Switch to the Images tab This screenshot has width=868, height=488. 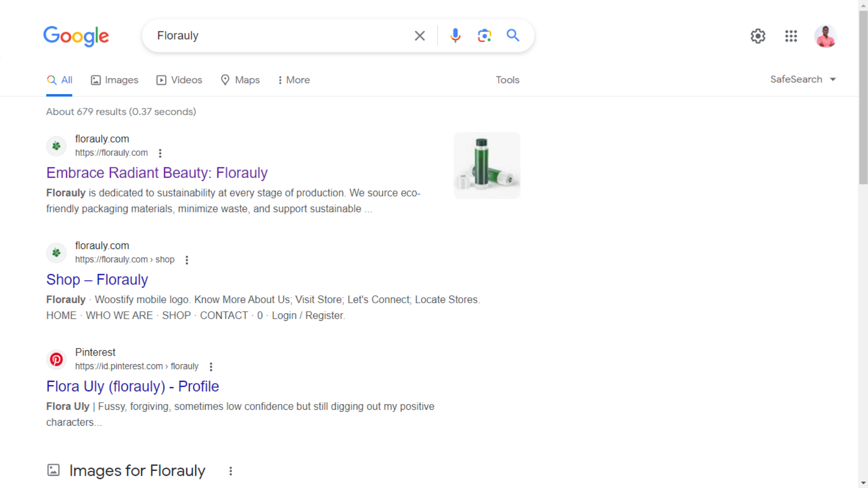coord(115,80)
